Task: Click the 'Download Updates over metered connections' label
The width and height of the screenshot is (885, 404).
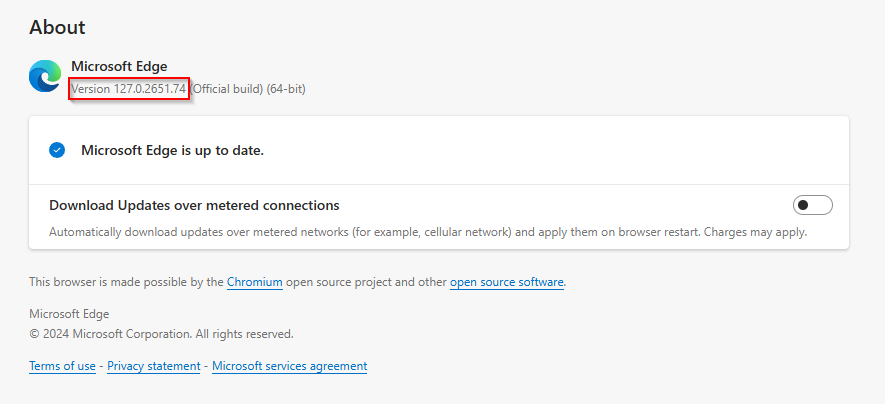Action: coord(194,205)
